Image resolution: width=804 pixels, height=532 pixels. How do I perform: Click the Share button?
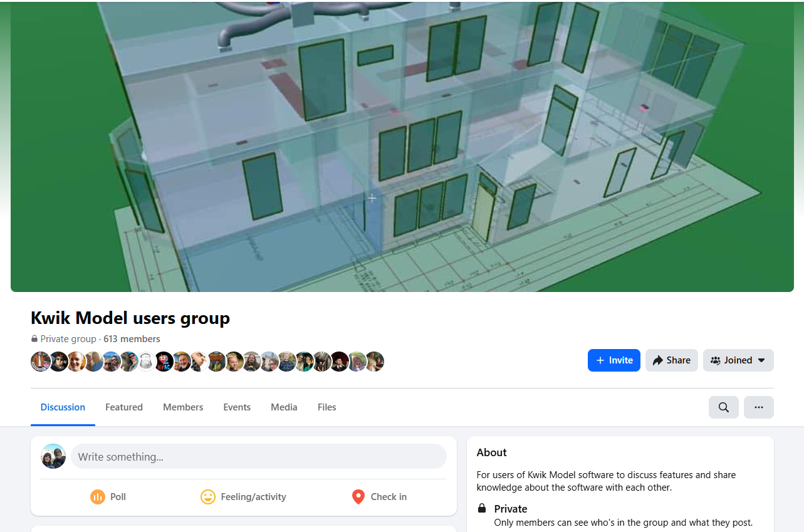(671, 360)
